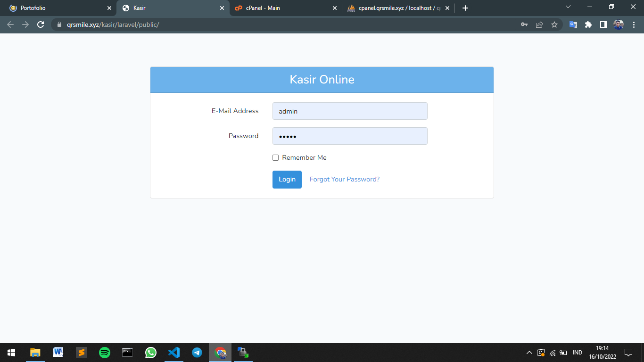Launch Spotify from the taskbar

point(105,353)
